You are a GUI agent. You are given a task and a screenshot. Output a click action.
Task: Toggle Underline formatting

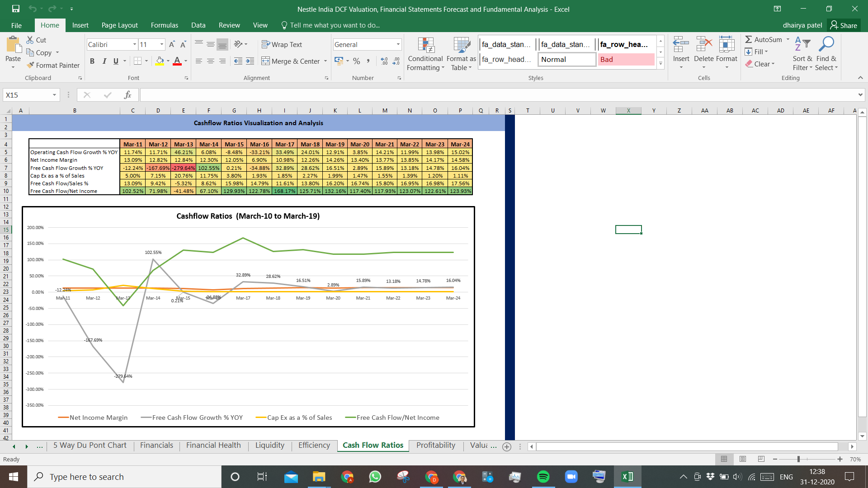[116, 61]
